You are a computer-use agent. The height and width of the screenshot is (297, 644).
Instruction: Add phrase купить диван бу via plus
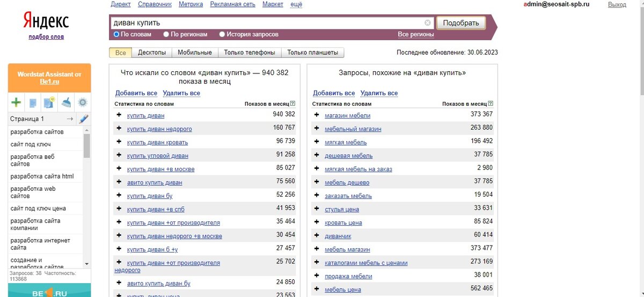tap(119, 196)
